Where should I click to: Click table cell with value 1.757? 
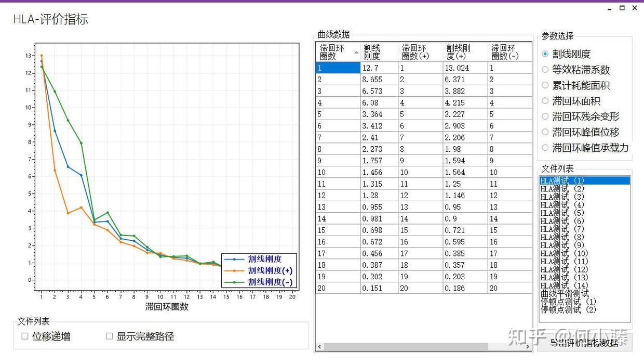pyautogui.click(x=379, y=161)
